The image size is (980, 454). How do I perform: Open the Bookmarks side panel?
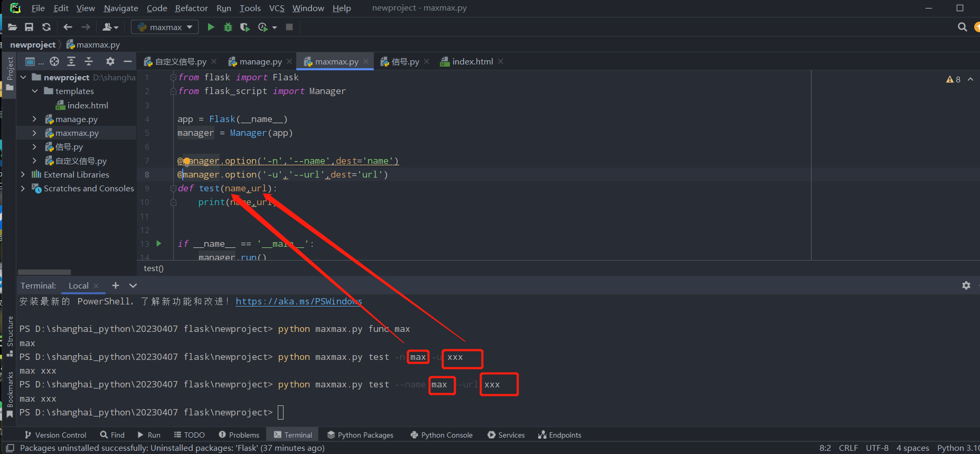tap(10, 394)
